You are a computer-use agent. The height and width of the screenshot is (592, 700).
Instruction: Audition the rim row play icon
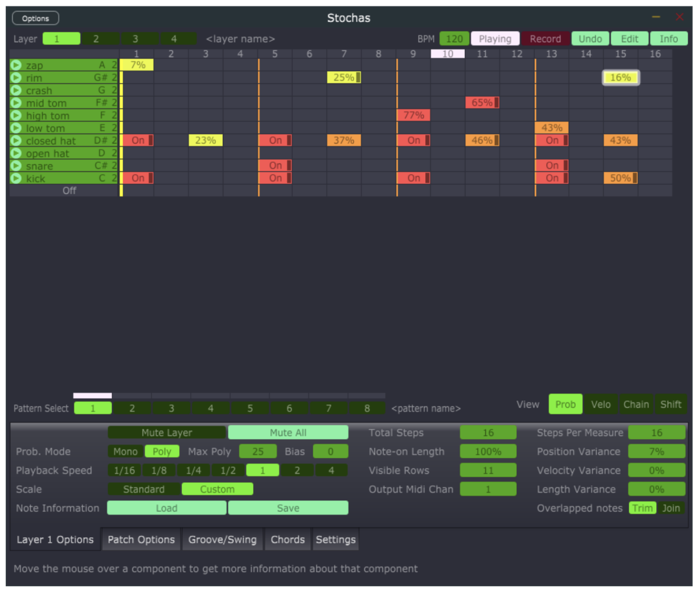coord(16,78)
